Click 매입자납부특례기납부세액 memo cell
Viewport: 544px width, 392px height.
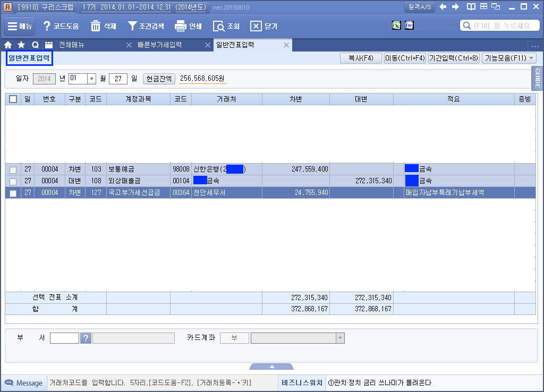pos(459,192)
